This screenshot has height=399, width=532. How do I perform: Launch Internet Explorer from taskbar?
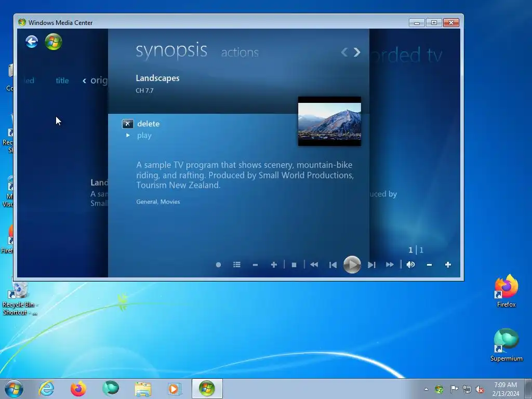tap(46, 389)
